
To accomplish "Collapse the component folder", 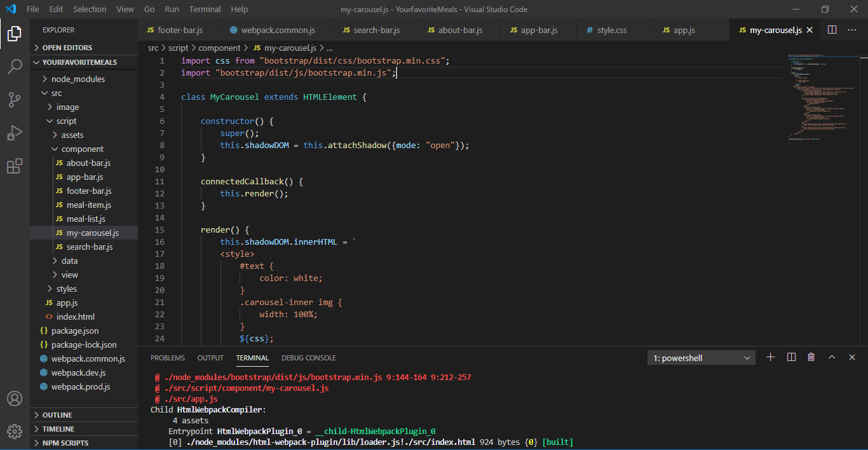I will coord(84,149).
